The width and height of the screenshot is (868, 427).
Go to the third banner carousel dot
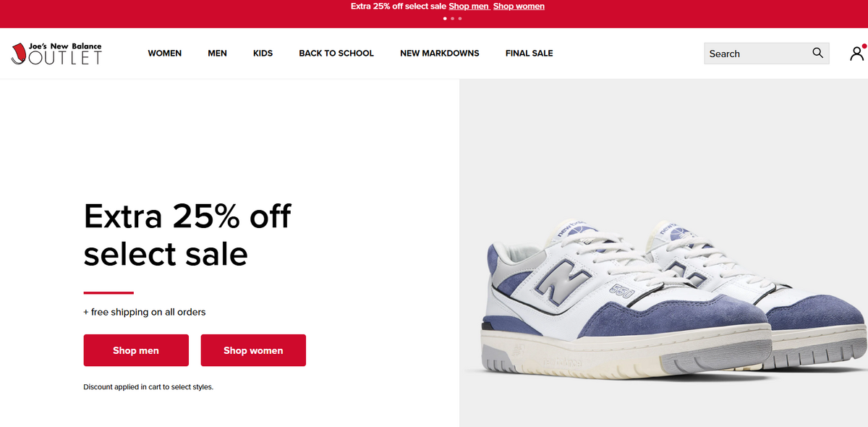[460, 19]
